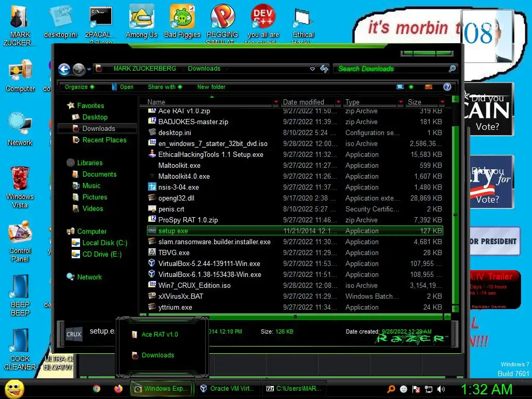This screenshot has height=399, width=532.
Task: Click the change view icon in toolbar
Action: click(x=400, y=87)
